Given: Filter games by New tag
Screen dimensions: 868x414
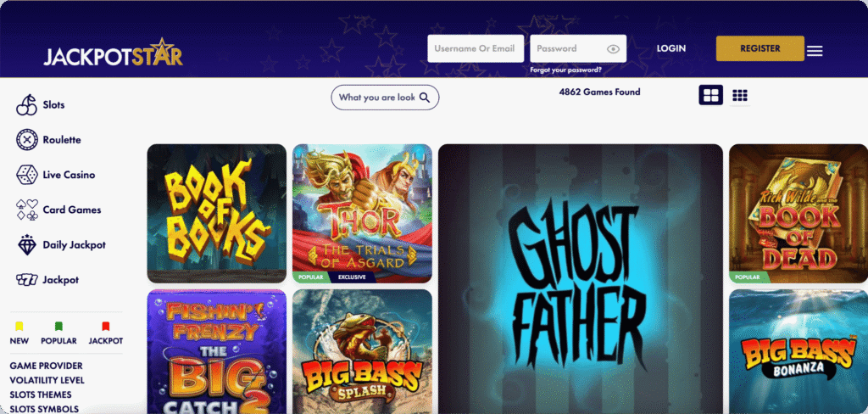Looking at the screenshot, I should tap(19, 333).
